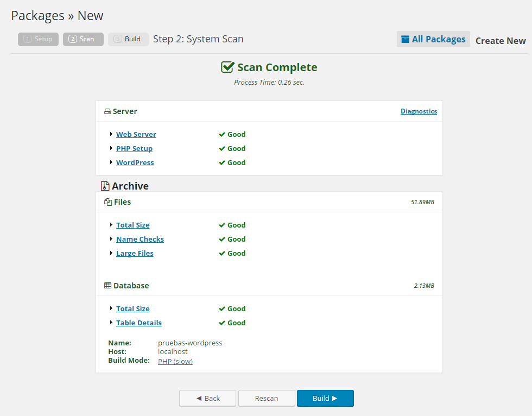The image size is (532, 416).
Task: Select the Setup step tab
Action: 38,39
